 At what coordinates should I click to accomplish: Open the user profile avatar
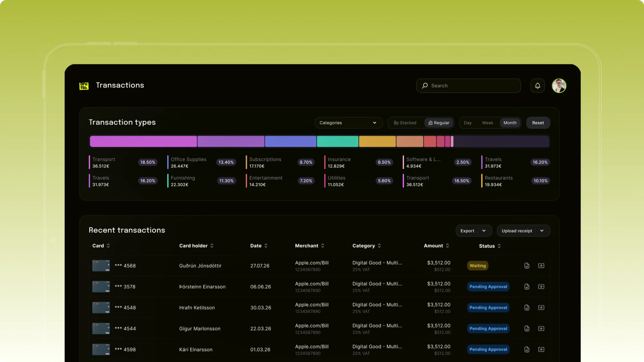[559, 86]
